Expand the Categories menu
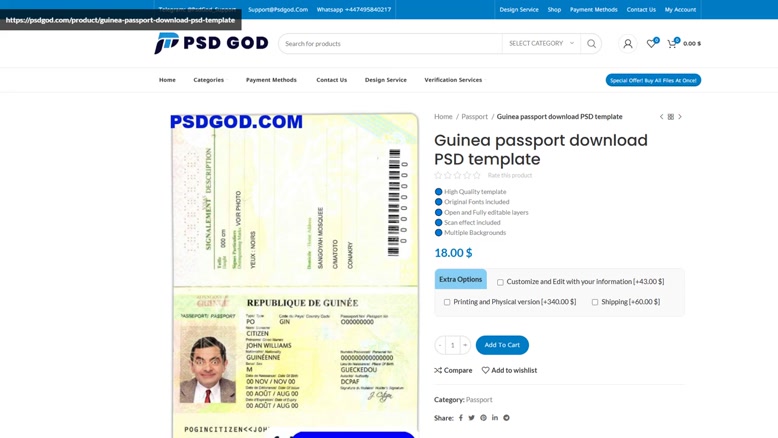 point(209,80)
